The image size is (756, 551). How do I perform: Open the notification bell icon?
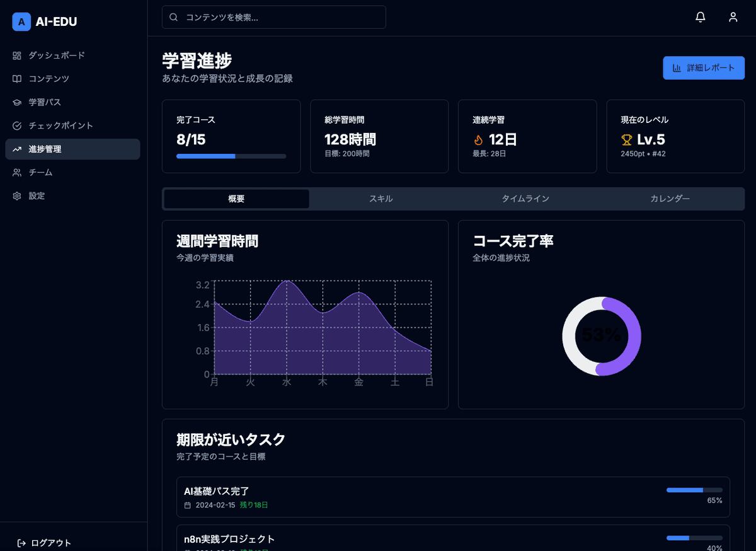click(700, 17)
